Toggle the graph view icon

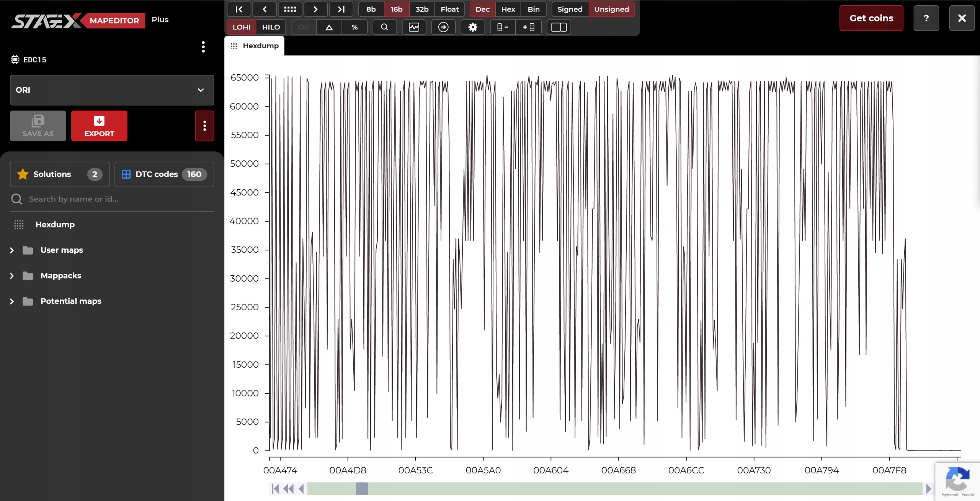(414, 27)
